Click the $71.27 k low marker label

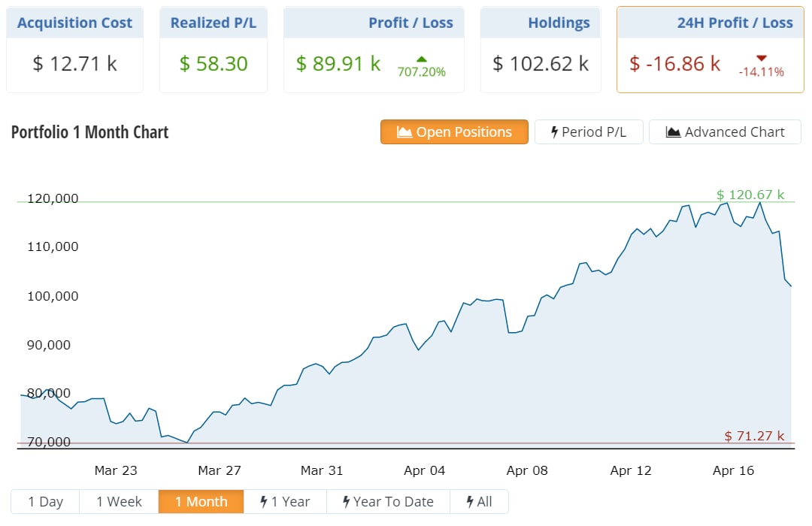pyautogui.click(x=754, y=436)
